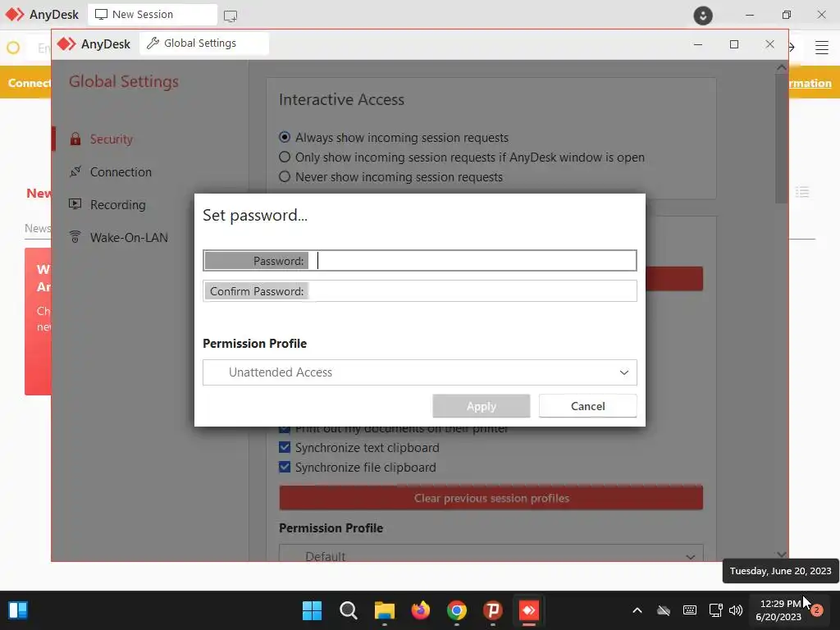The height and width of the screenshot is (630, 840).
Task: Click the Apply button in the Set password dialog
Action: pos(481,406)
